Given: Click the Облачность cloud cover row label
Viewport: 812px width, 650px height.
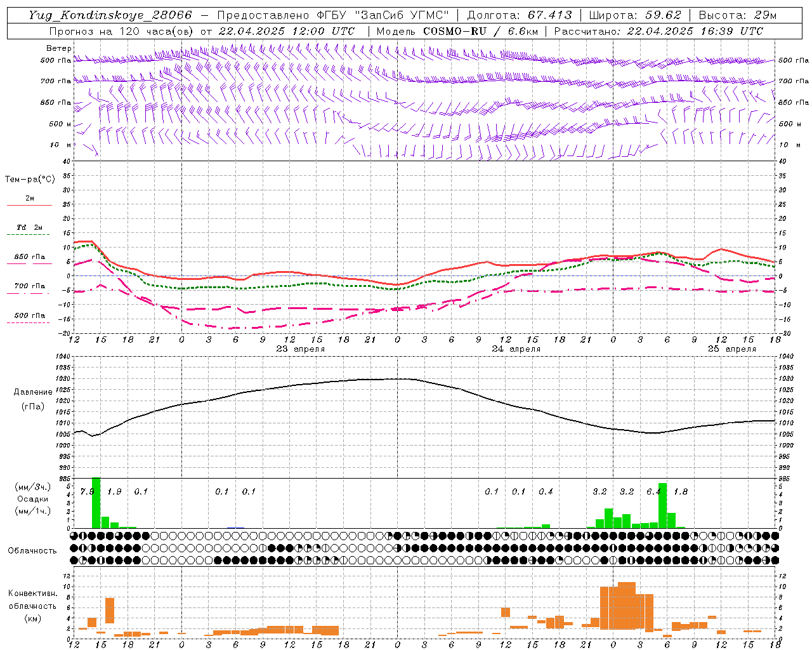Looking at the screenshot, I should click(32, 551).
